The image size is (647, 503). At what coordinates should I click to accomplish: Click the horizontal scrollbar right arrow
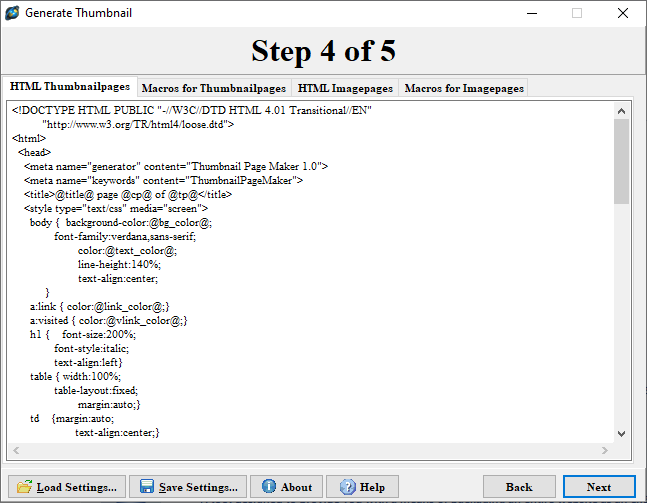(x=604, y=450)
